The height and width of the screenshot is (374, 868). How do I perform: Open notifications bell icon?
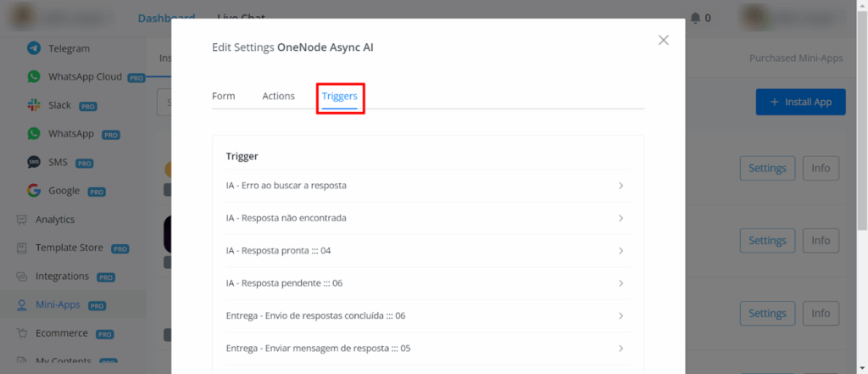click(x=695, y=18)
